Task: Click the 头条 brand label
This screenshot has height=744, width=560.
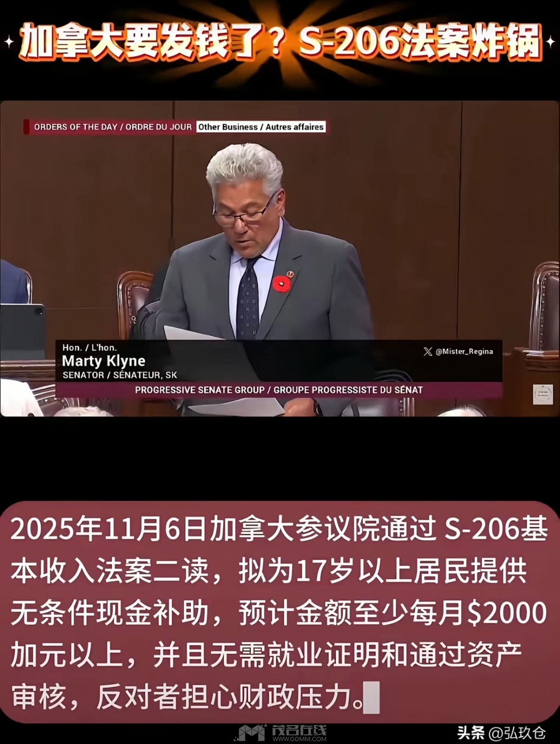Action: [x=470, y=733]
